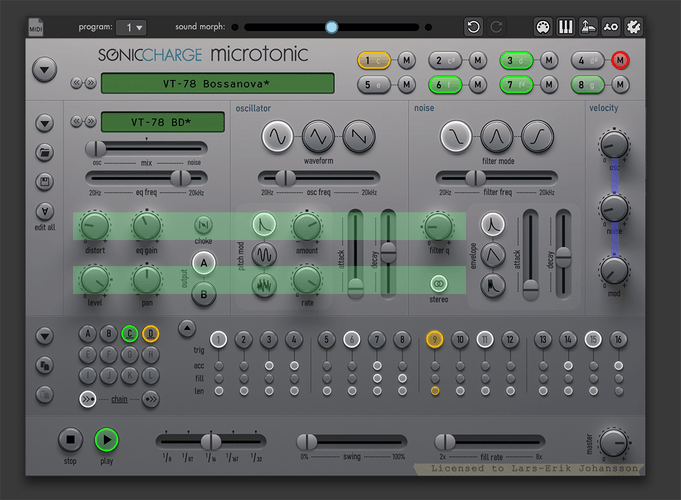Open the pattern section dropdown arrow
681x500 pixels.
pyautogui.click(x=44, y=336)
